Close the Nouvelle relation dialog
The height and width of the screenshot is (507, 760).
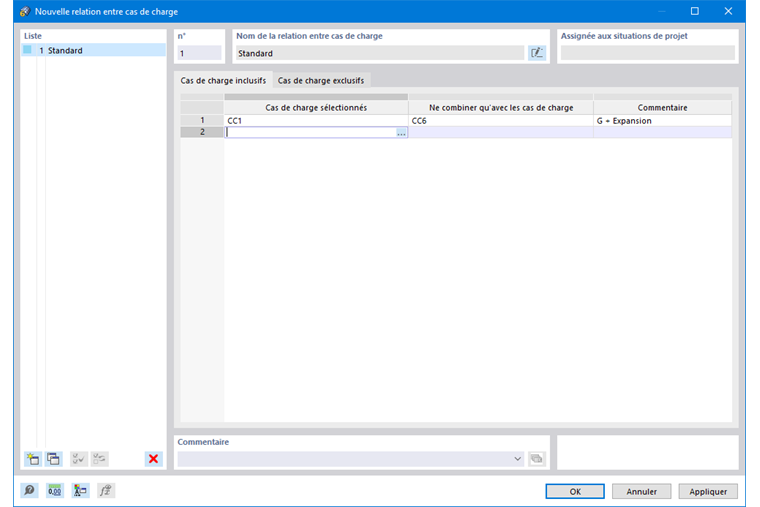(728, 11)
